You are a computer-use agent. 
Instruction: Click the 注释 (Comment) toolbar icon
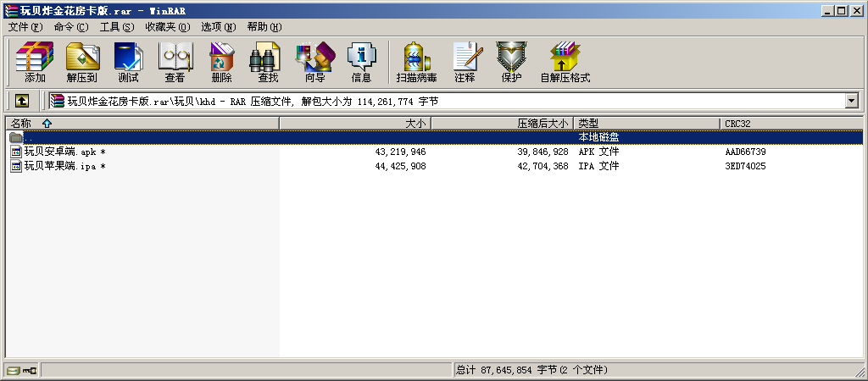(465, 62)
